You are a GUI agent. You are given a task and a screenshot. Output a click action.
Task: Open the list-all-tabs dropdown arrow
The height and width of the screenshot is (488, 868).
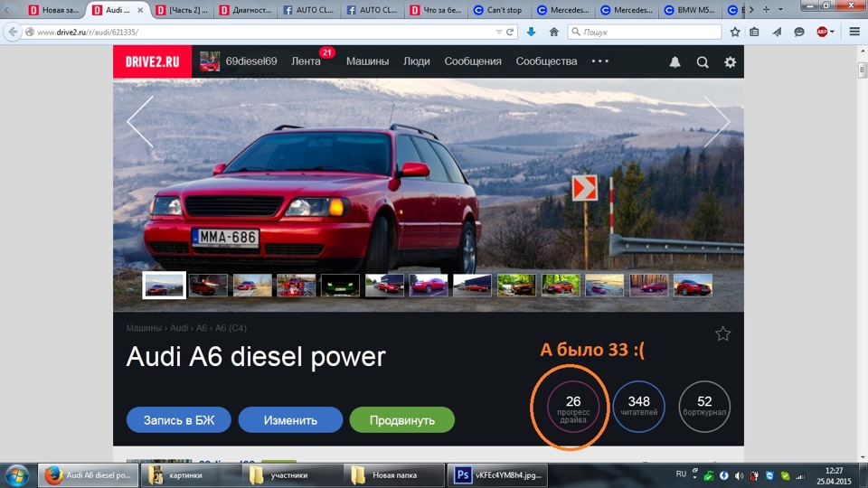pos(780,9)
